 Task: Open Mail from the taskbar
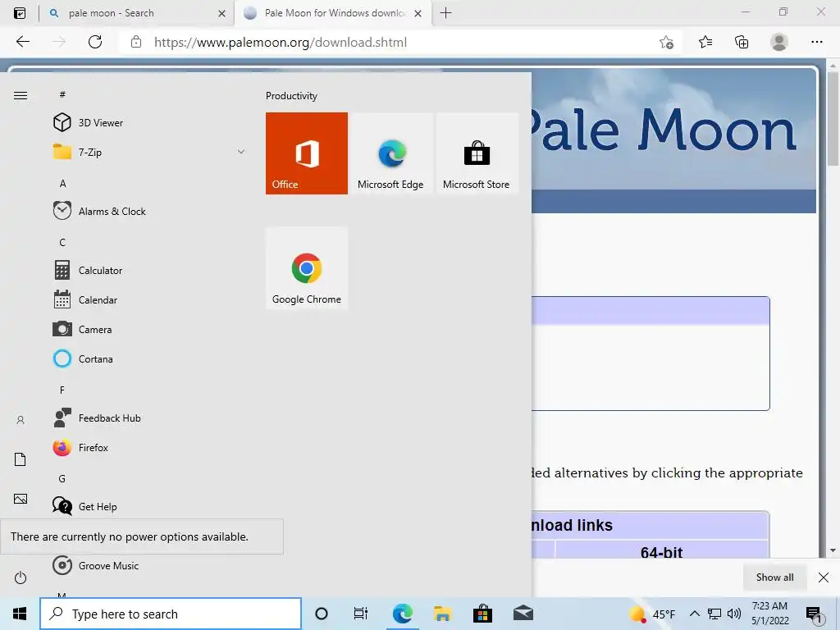click(x=523, y=614)
